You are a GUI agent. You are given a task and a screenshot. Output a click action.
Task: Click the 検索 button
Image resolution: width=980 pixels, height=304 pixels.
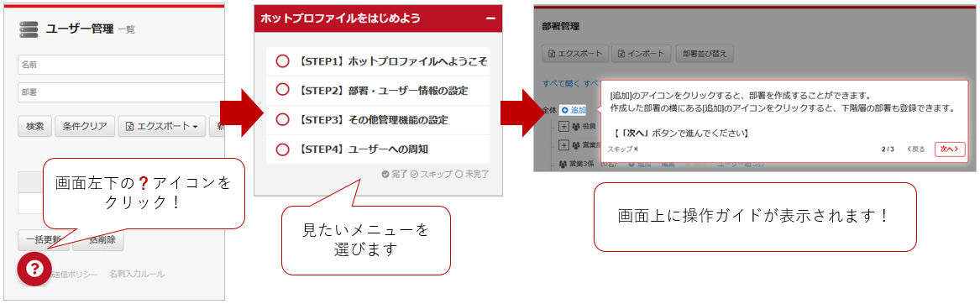[34, 126]
